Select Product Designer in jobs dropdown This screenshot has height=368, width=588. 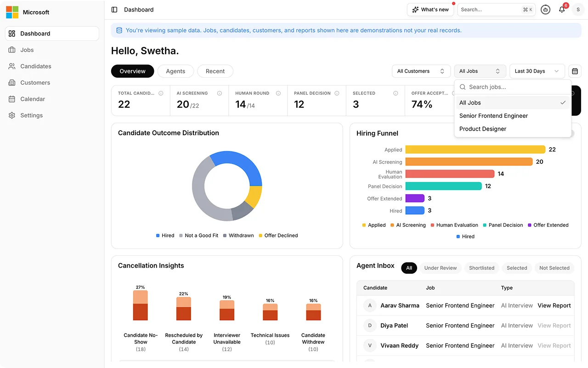point(513,129)
